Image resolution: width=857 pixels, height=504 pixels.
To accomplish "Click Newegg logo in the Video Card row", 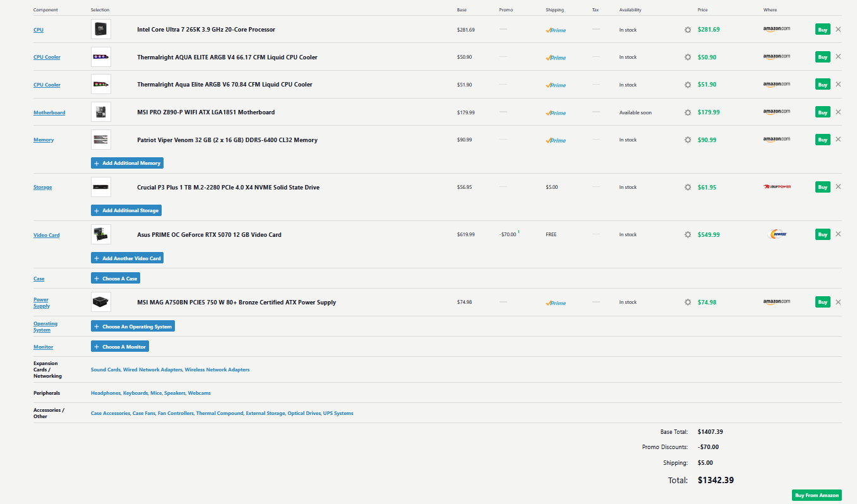I will pos(777,234).
